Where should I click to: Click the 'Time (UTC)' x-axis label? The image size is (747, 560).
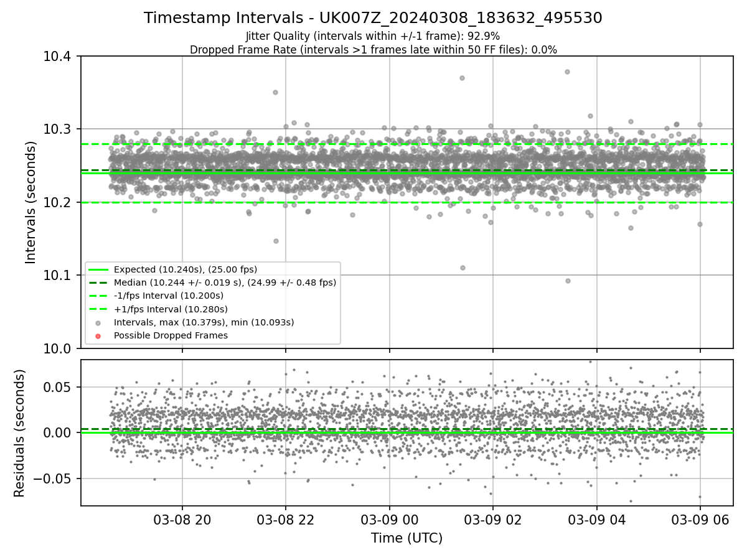pos(406,538)
